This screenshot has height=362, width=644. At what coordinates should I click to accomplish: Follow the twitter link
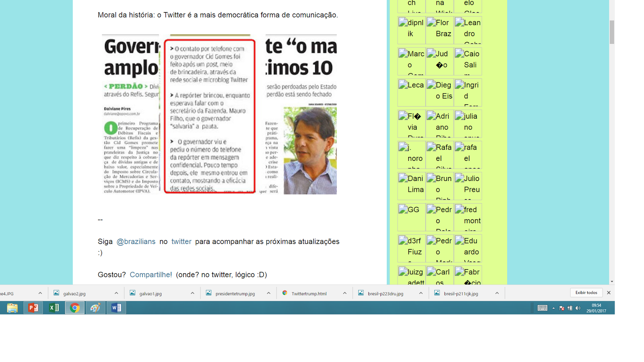(182, 242)
